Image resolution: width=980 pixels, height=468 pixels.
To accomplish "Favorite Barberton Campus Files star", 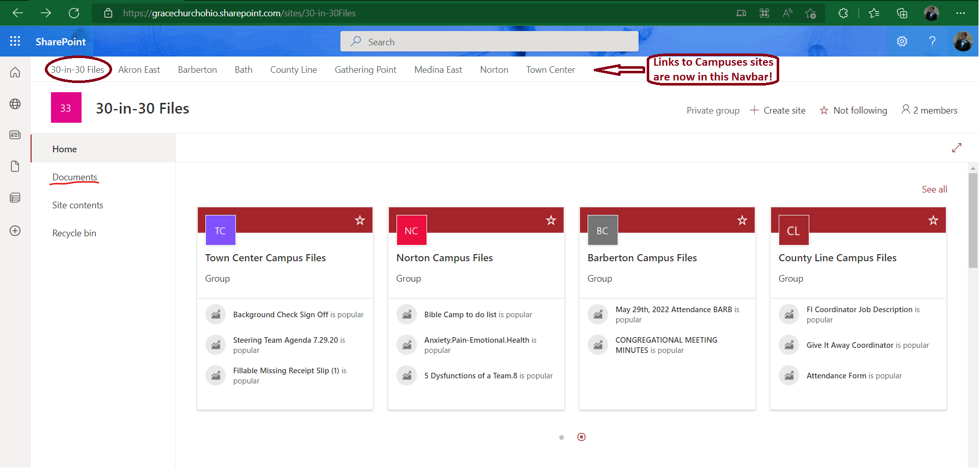I will (742, 220).
